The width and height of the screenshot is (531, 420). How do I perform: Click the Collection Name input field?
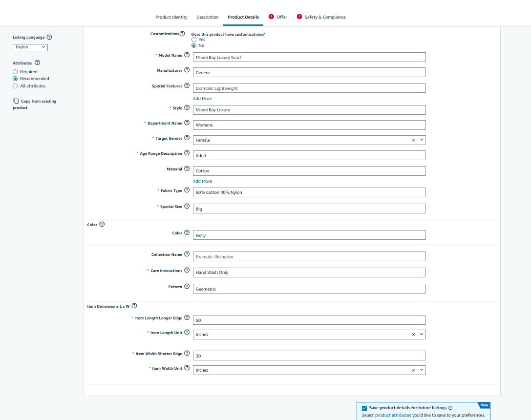(309, 257)
